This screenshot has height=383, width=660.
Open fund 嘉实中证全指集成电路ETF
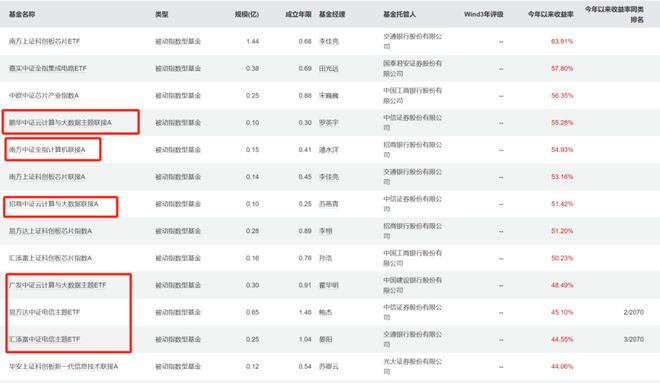click(48, 68)
